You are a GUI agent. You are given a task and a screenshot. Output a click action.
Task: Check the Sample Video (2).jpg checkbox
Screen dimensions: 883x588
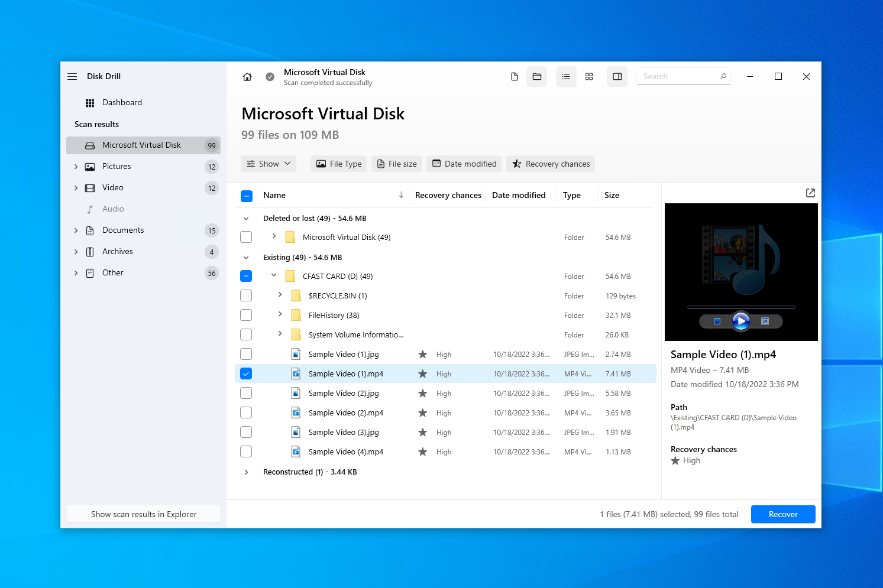pyautogui.click(x=247, y=393)
